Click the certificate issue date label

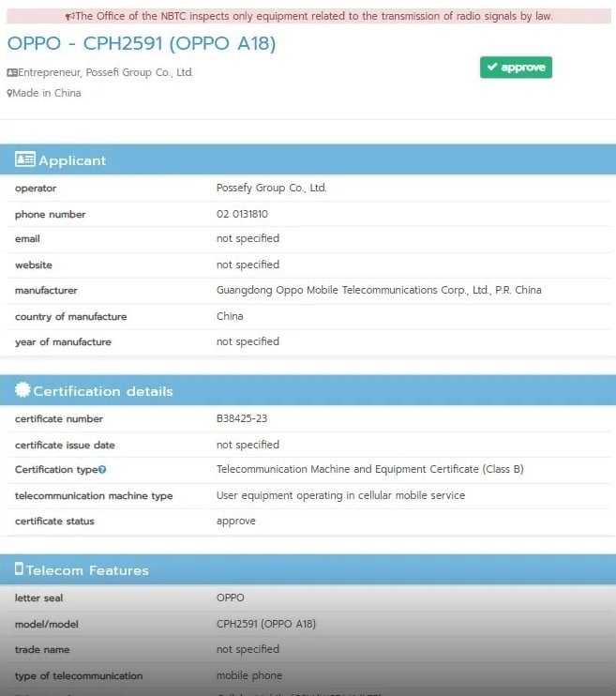click(x=65, y=445)
